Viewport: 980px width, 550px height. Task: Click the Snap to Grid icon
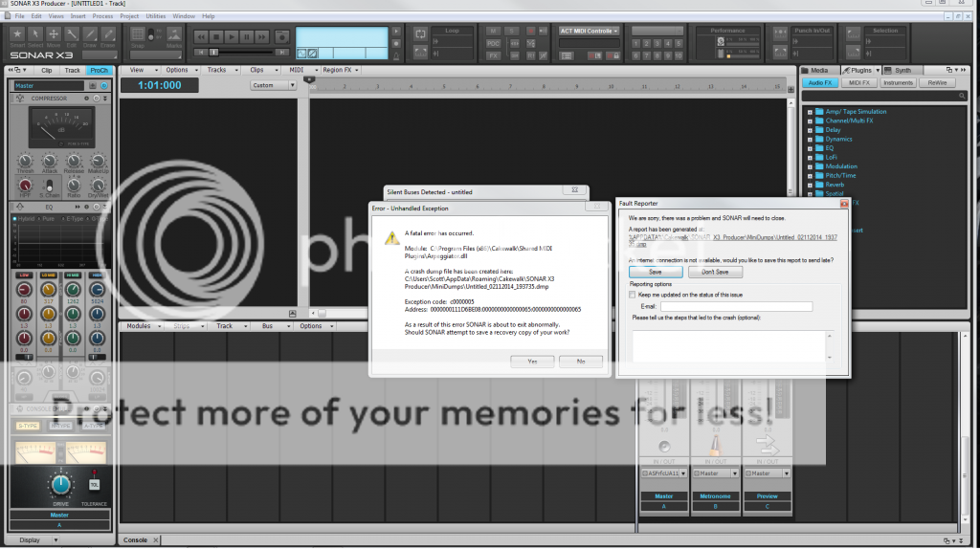coord(137,33)
